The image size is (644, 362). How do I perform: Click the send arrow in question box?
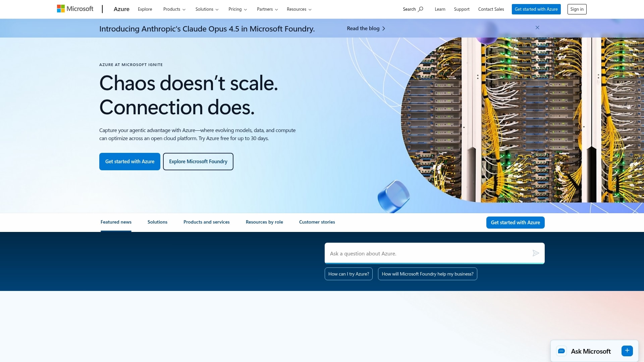(x=536, y=253)
